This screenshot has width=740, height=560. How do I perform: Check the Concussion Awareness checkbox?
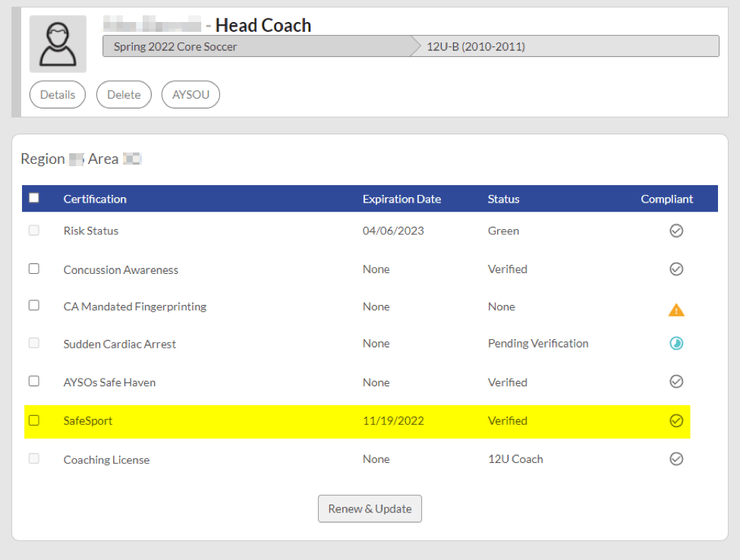[x=34, y=269]
